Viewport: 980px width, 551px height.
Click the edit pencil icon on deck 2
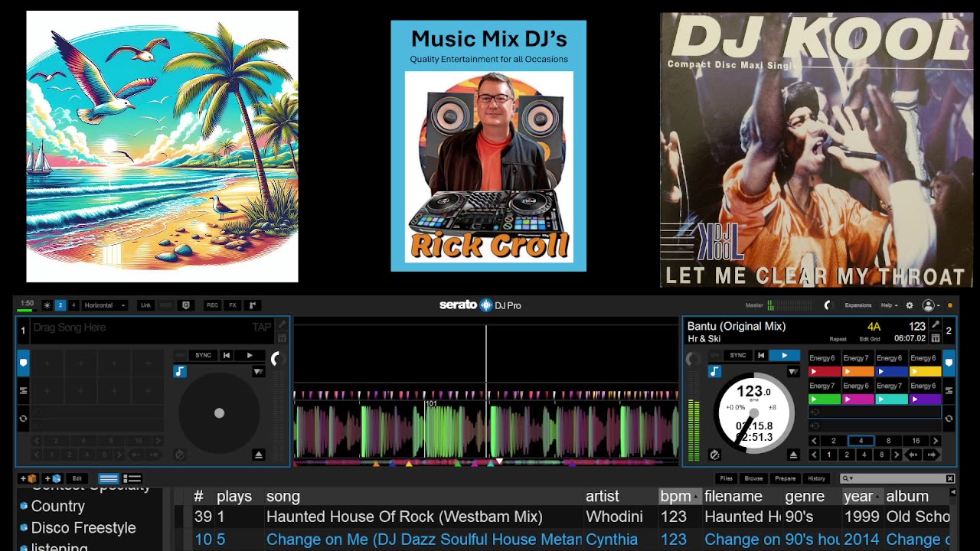[936, 325]
